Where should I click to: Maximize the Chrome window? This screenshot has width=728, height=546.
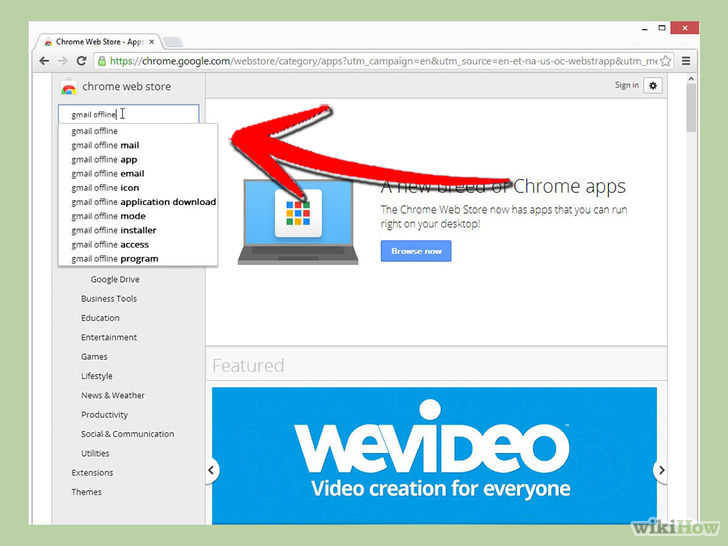(x=662, y=28)
